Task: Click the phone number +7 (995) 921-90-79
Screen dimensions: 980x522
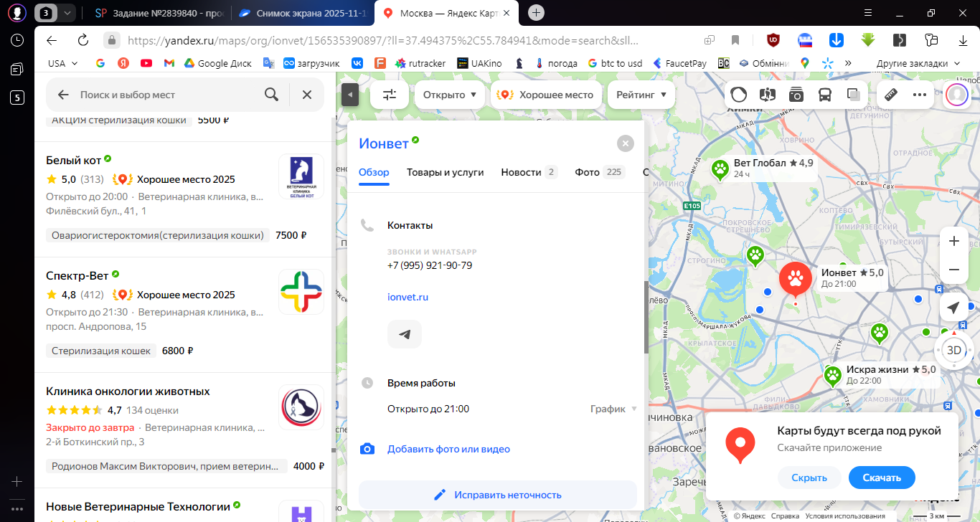Action: [x=430, y=265]
